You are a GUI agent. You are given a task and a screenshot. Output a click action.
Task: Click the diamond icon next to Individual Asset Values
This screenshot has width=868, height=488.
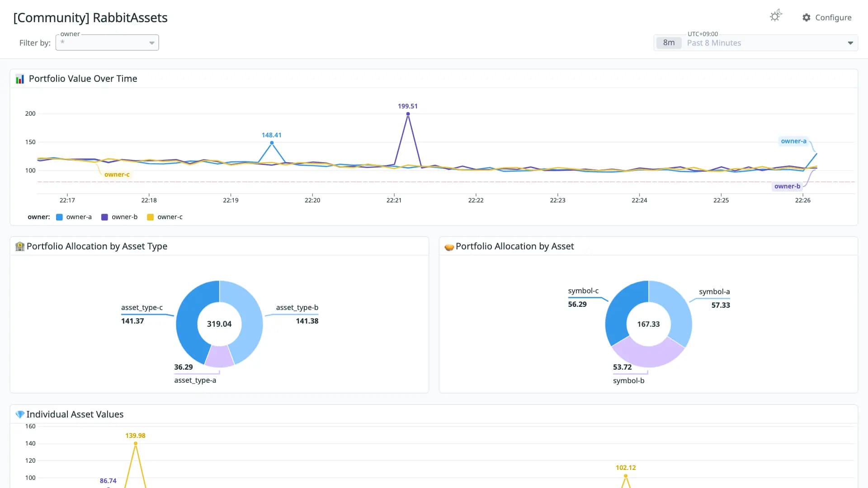pos(20,414)
